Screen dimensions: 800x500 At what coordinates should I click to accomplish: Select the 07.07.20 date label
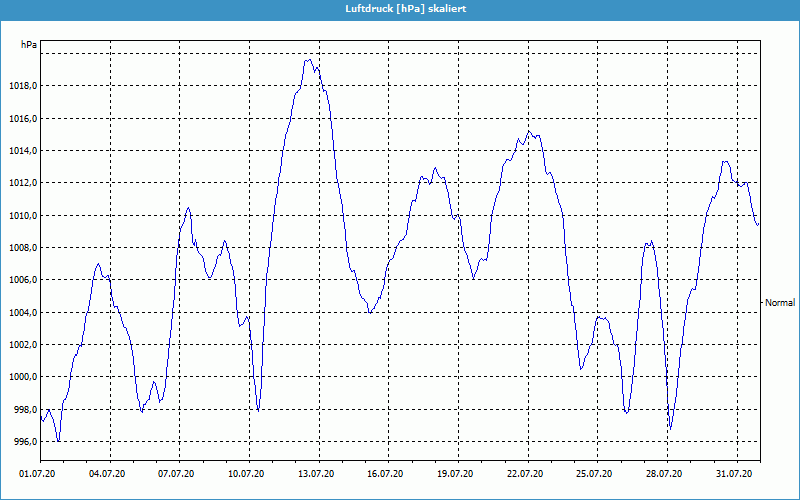tap(177, 474)
